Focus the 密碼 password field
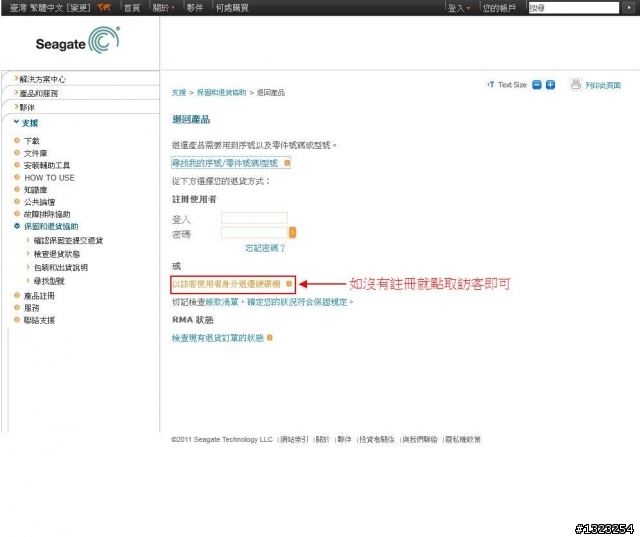This screenshot has width=640, height=537. click(x=254, y=233)
